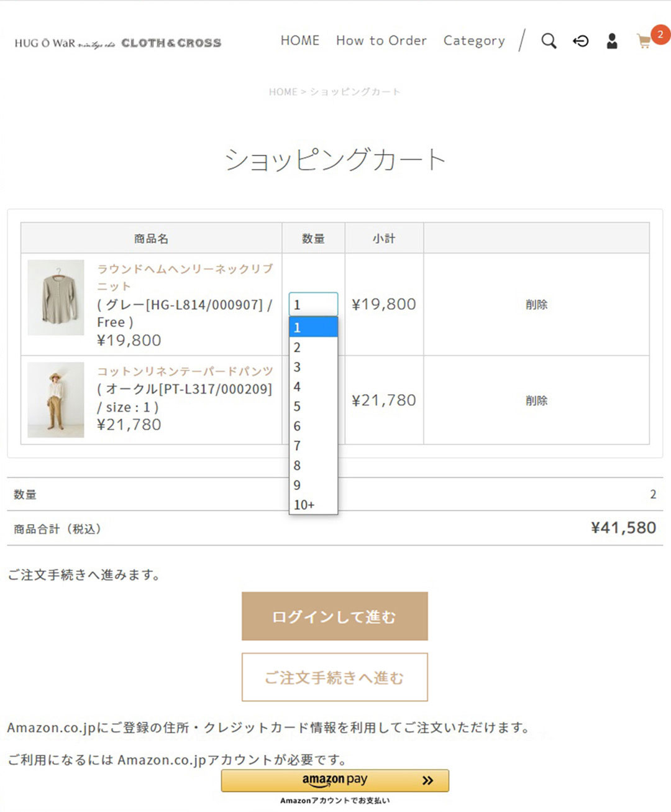Open quantity dropdown for the knit item

[x=313, y=305]
